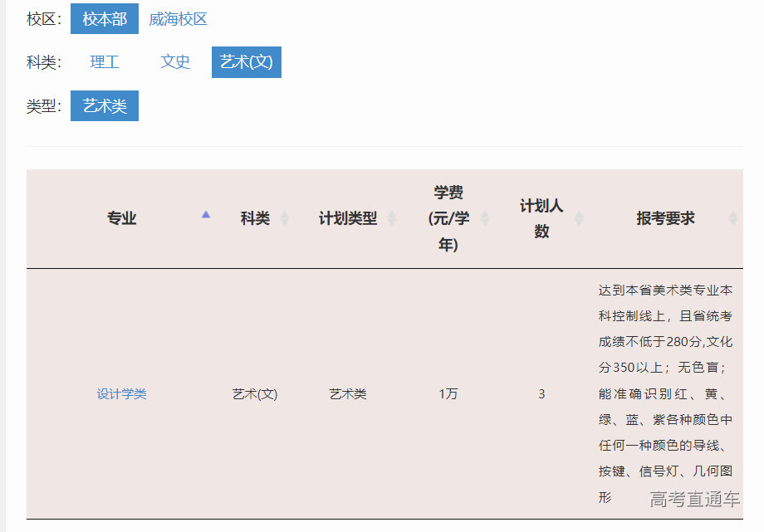
Task: Click the sort arrows beside 科类 column header
Action: [285, 217]
